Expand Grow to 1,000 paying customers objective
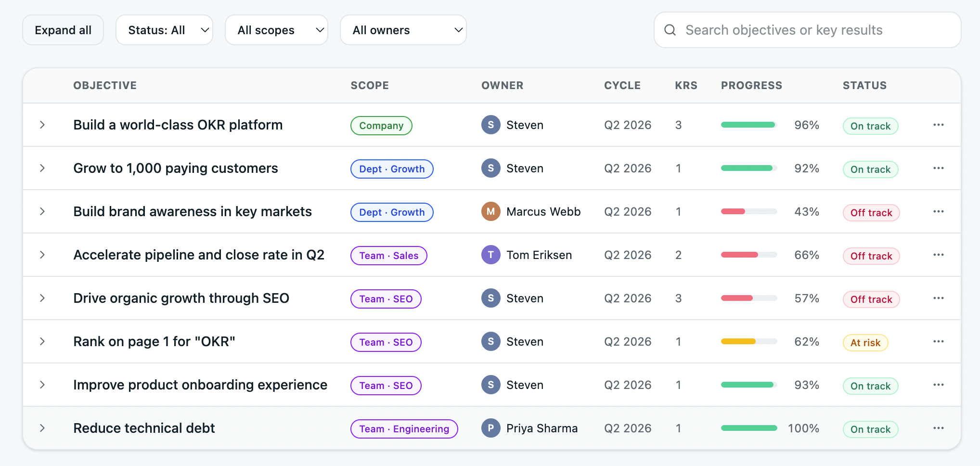The height and width of the screenshot is (466, 980). point(42,168)
